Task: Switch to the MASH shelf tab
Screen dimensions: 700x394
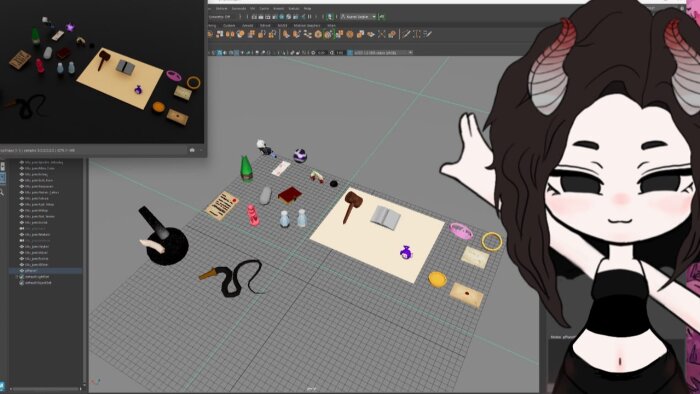Action: click(283, 25)
